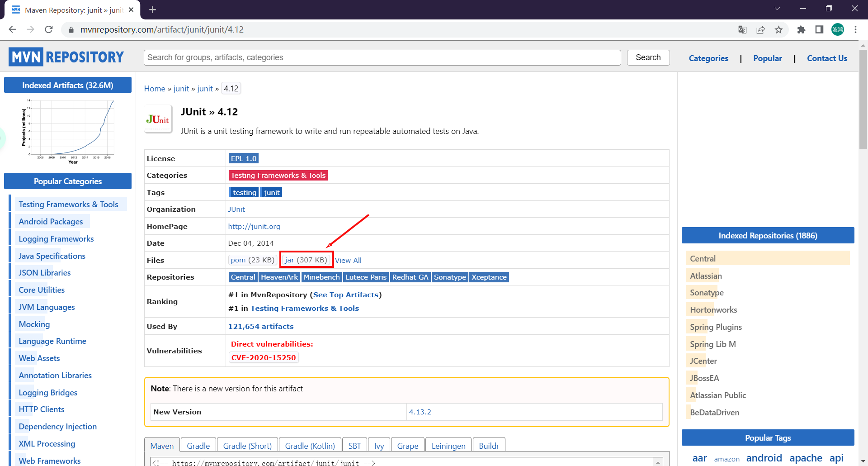Screen dimensions: 868x466
Task: Open the Mocking category
Action: 34,324
